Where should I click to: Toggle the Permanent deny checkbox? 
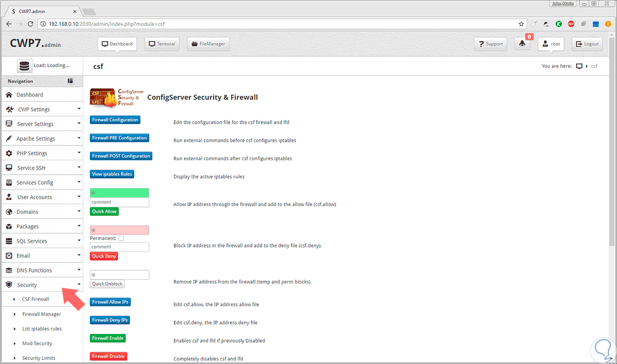click(121, 238)
